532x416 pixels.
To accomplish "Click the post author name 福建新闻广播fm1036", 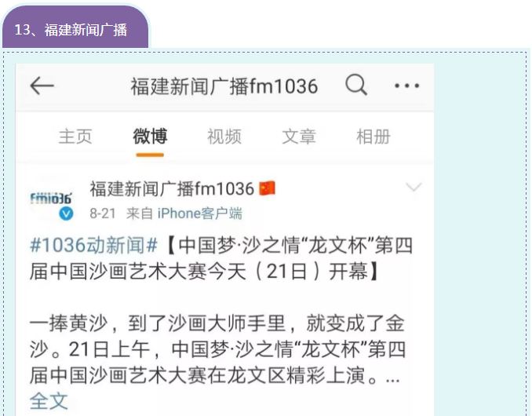I will (172, 188).
